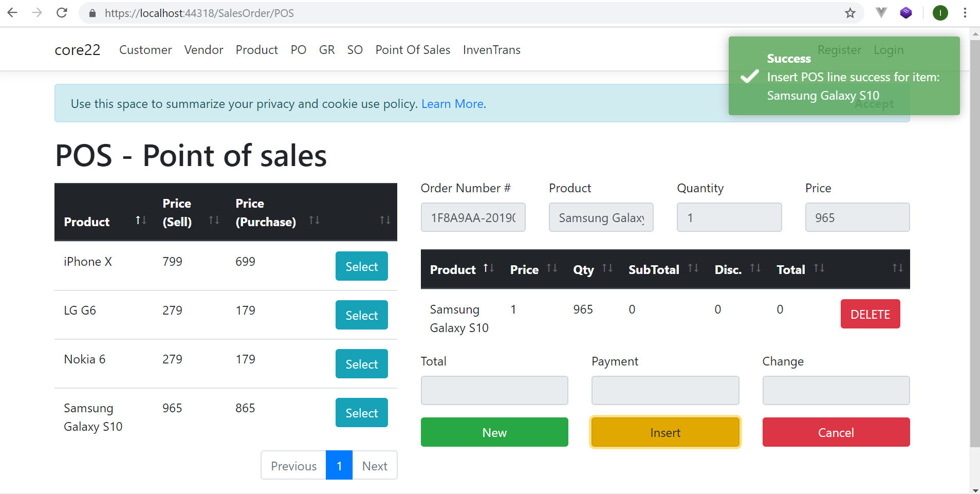The width and height of the screenshot is (980, 494).
Task: Click the red Cancel button
Action: [x=836, y=432]
